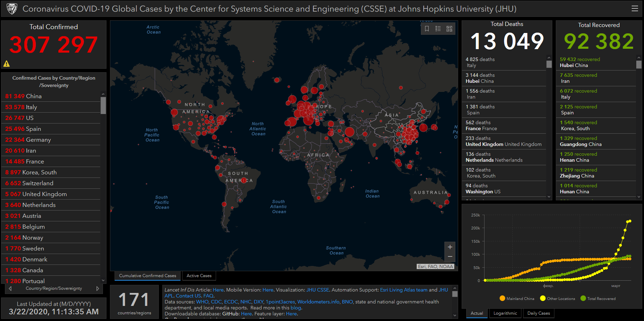Viewport: 644px width, 321px height.
Task: Switch chart to Logarithmic tab
Action: (x=505, y=313)
